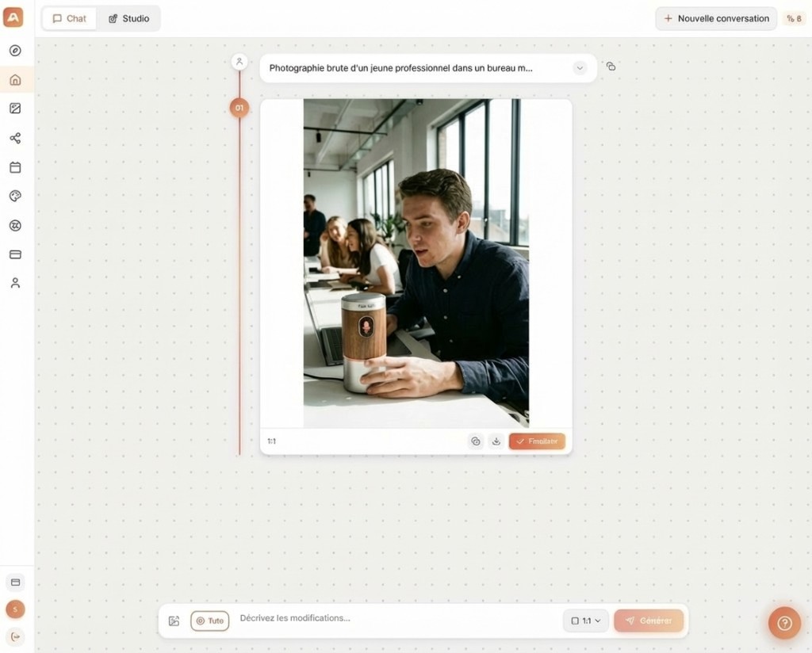Go to the home icon in sidebar
Viewport: 812px width, 653px height.
pyautogui.click(x=15, y=80)
